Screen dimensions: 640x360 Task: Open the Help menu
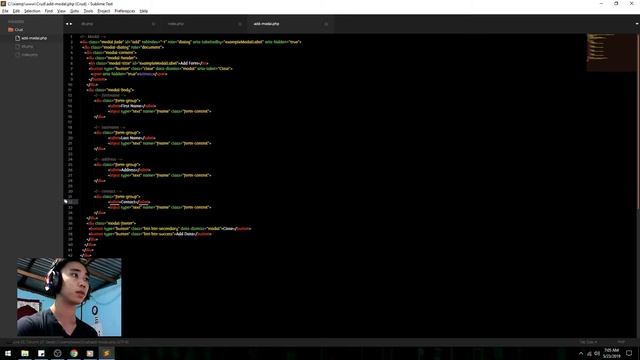[144, 11]
